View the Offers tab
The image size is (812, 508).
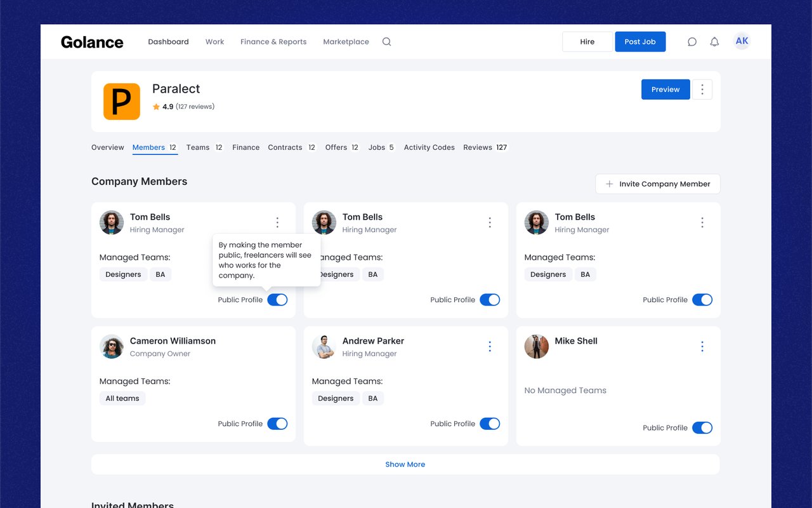pyautogui.click(x=343, y=147)
